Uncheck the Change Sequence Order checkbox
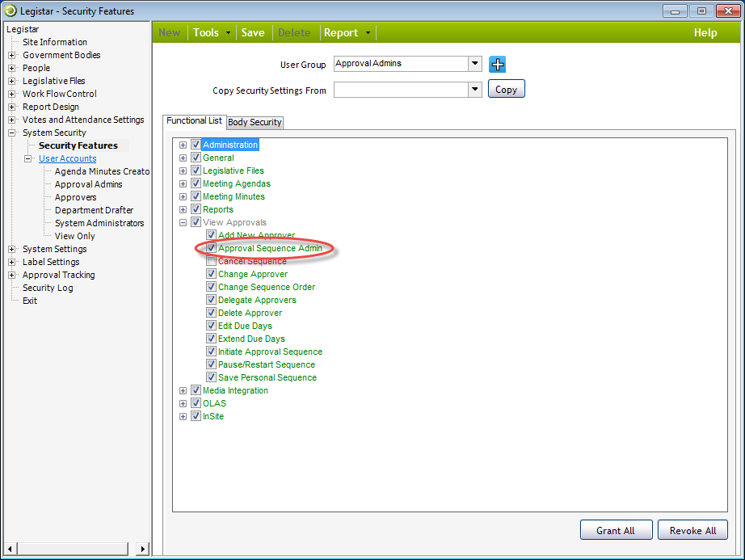 coord(212,286)
